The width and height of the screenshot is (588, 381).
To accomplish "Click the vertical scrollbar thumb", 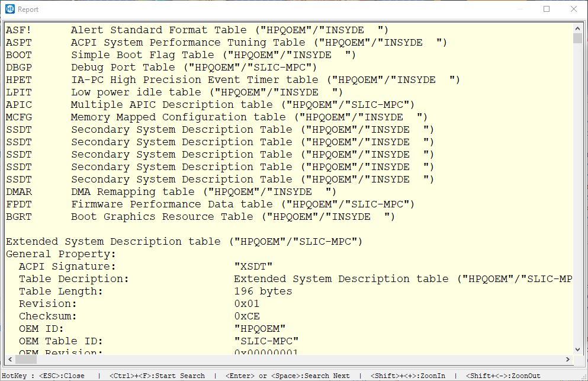I will [578, 39].
